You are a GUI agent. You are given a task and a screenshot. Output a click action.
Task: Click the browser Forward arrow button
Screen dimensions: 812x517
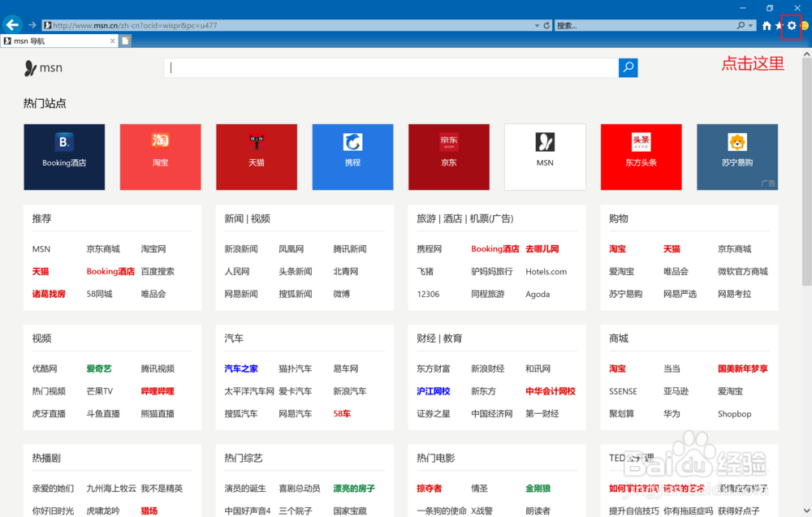click(x=32, y=25)
